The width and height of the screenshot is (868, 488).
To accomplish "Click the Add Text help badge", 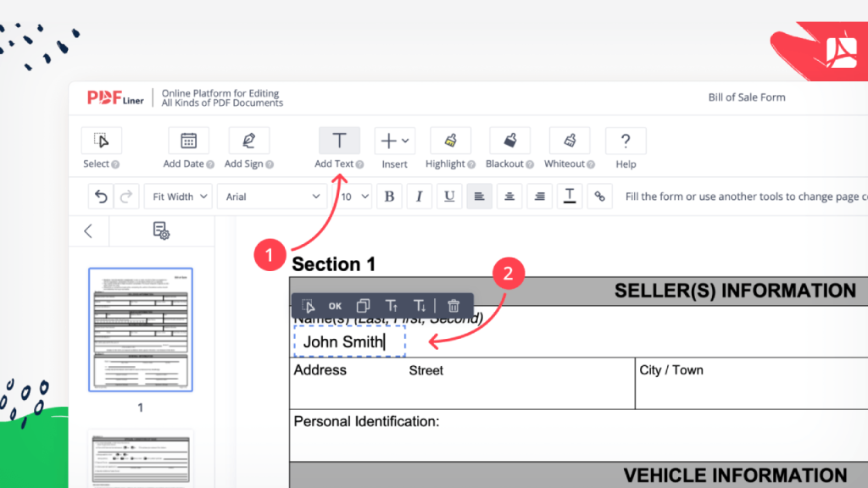I will [359, 164].
